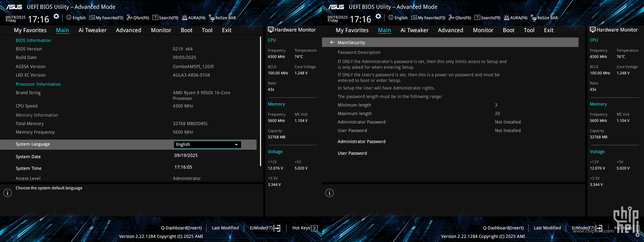Click the CPU temperature reading '76°C'
Viewport: 644px width, 242px height.
click(x=621, y=57)
